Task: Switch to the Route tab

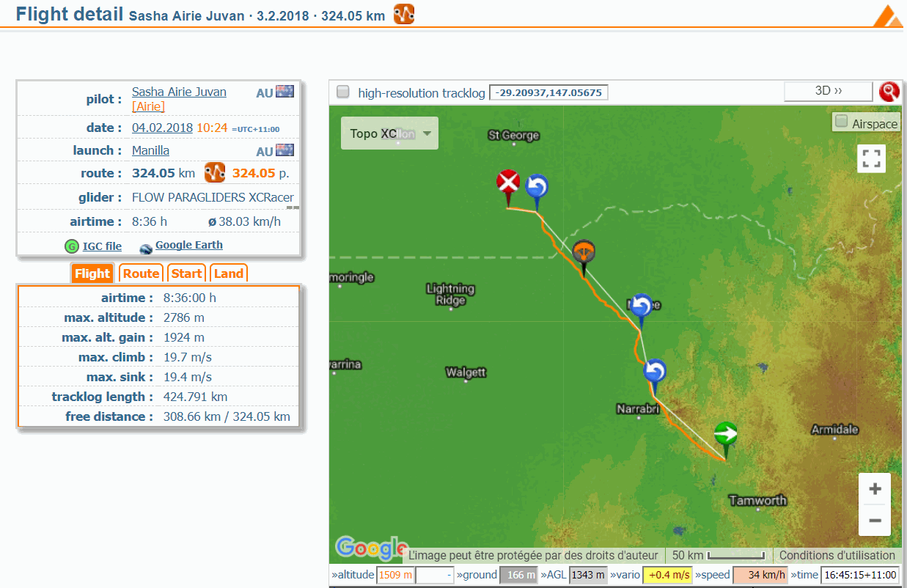Action: click(141, 273)
